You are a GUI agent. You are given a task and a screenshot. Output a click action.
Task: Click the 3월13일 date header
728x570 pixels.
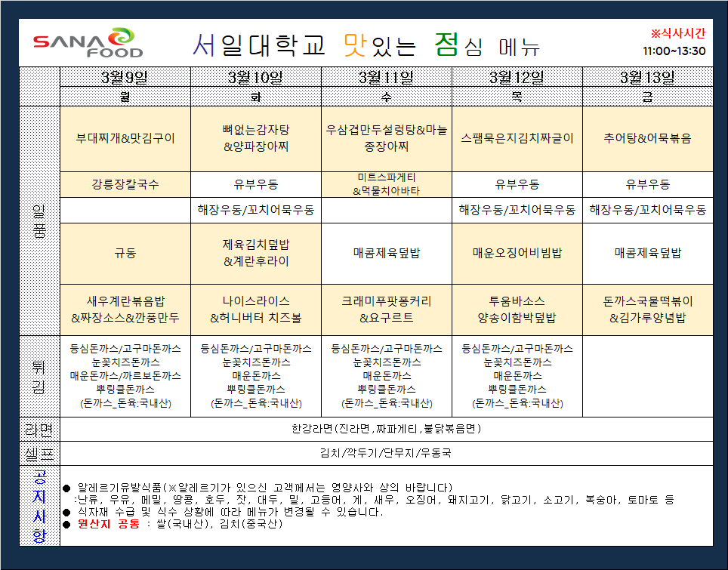(x=647, y=77)
